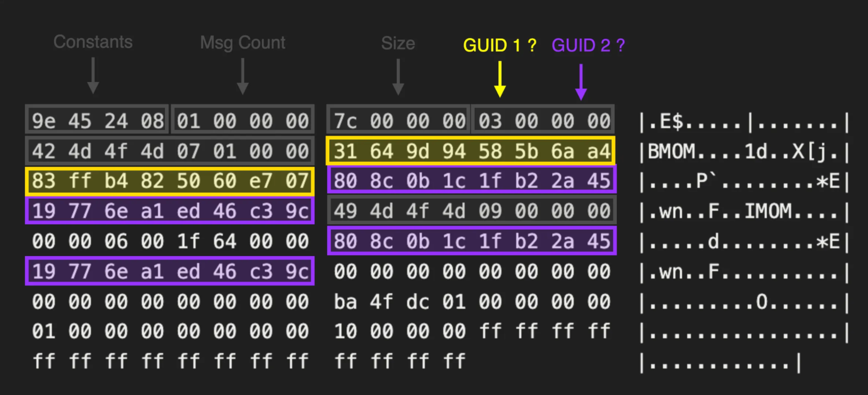
Task: Click the gray arrow below Constants
Action: coord(93,76)
